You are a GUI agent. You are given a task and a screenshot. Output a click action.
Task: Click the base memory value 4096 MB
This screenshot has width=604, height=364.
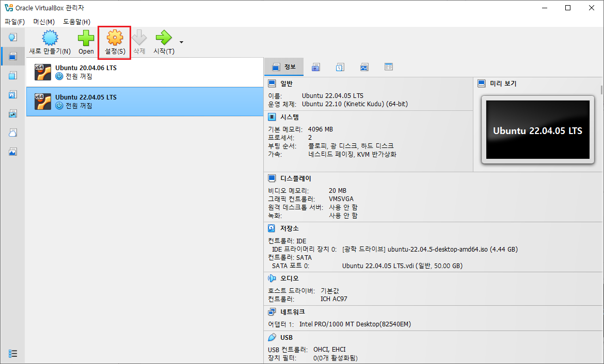(x=321, y=129)
